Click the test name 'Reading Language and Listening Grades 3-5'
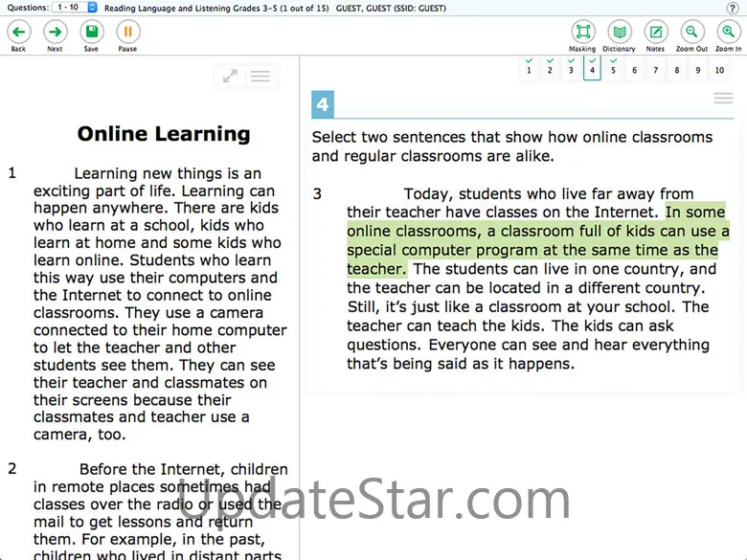The height and width of the screenshot is (560, 747). (191, 8)
